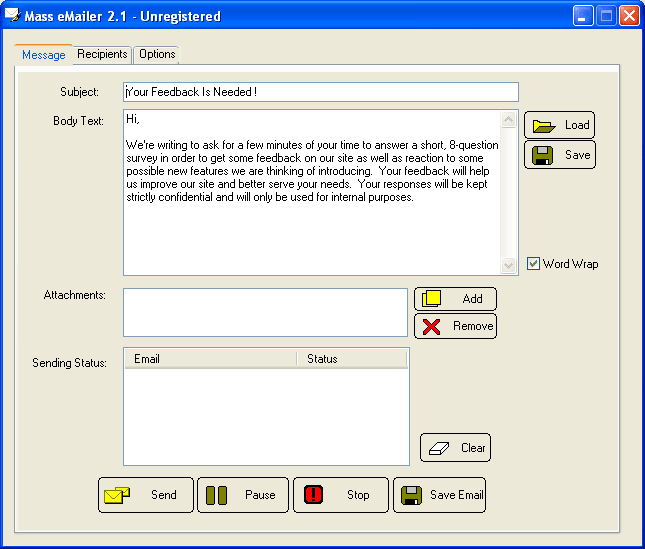The width and height of the screenshot is (645, 549).
Task: Click the floppy icon on Save Email
Action: coord(411,495)
